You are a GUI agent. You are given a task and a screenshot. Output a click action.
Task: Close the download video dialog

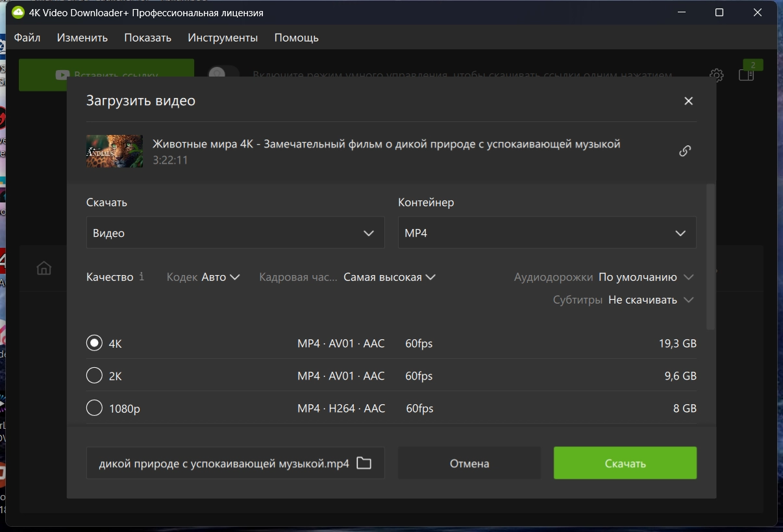(688, 101)
